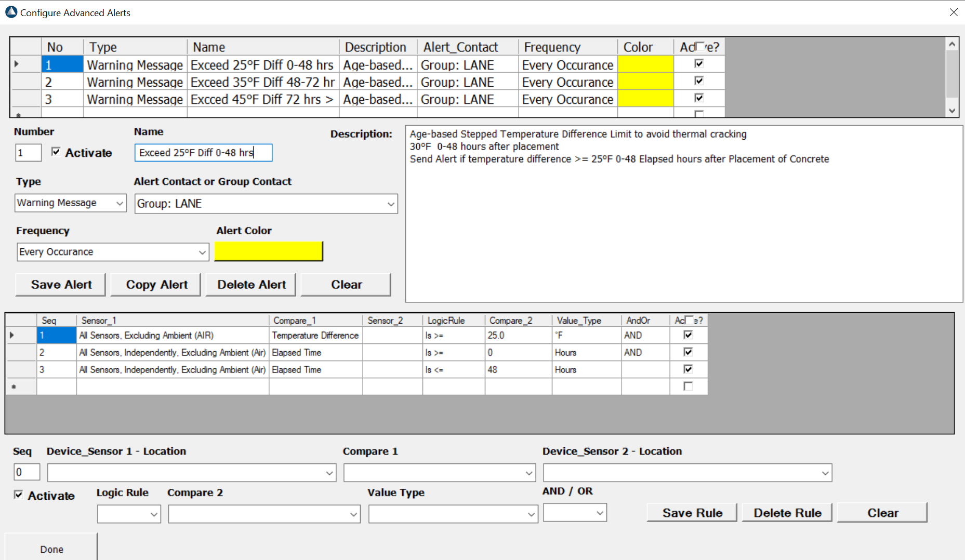965x560 pixels.
Task: Click the 'Temperature Difference' Compare_1 cell
Action: point(315,335)
